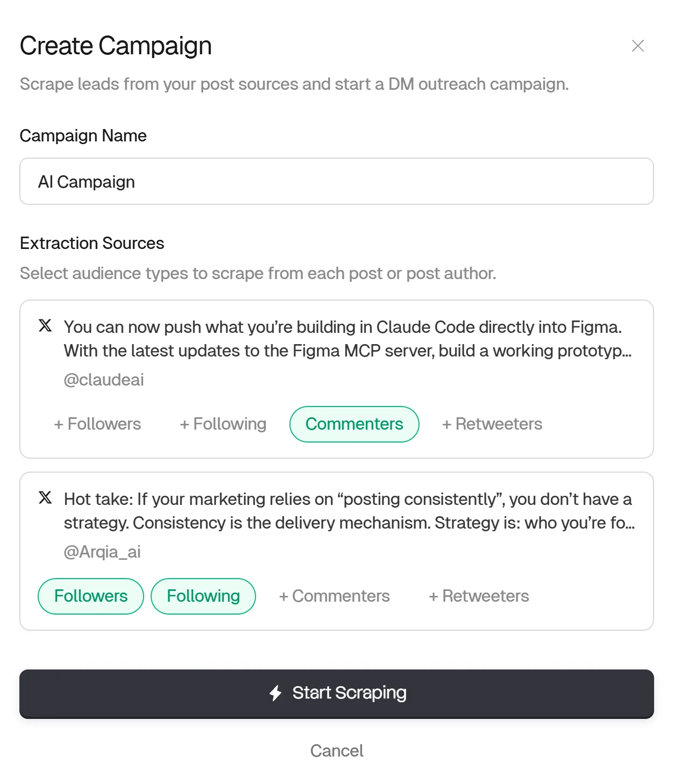This screenshot has width=674, height=784.
Task: Deselect the Commenters pill on the @claudeai post
Action: click(x=354, y=424)
